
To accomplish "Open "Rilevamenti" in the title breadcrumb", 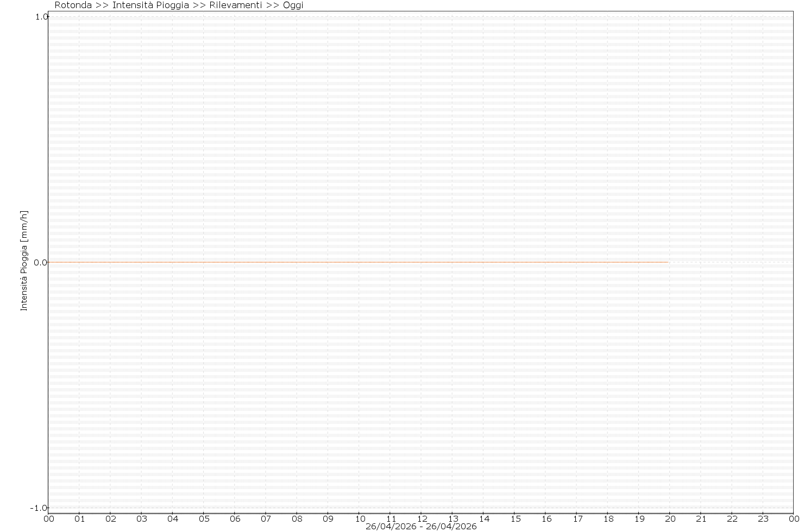I will pos(235,5).
